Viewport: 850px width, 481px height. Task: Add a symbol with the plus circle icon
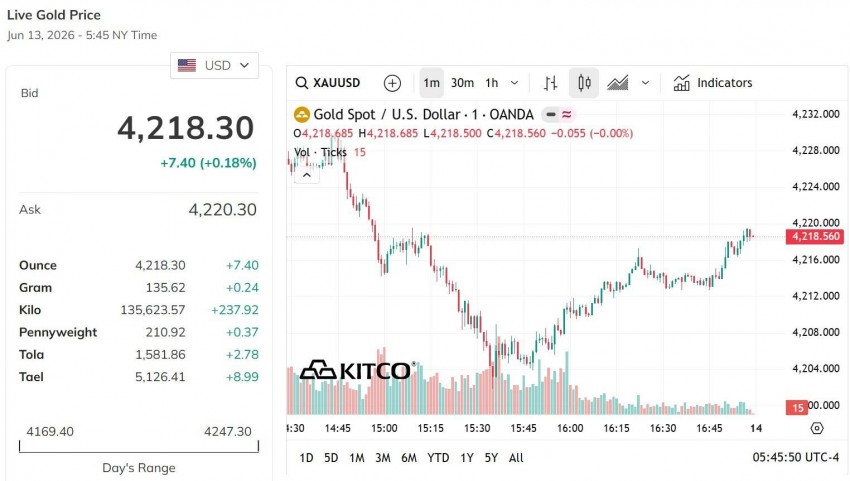click(x=392, y=83)
